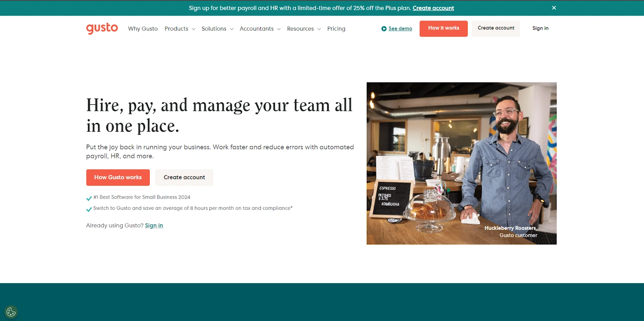Open the Products menu

click(176, 29)
